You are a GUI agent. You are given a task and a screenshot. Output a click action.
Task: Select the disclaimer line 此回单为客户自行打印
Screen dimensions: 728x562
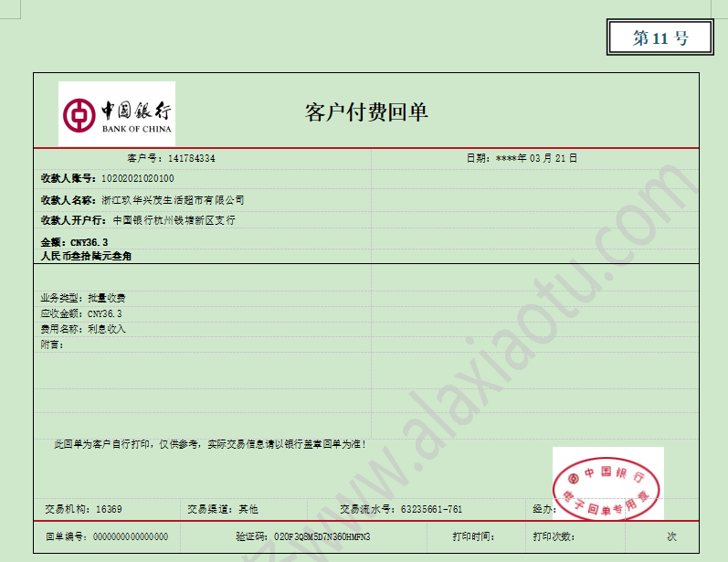coord(210,444)
